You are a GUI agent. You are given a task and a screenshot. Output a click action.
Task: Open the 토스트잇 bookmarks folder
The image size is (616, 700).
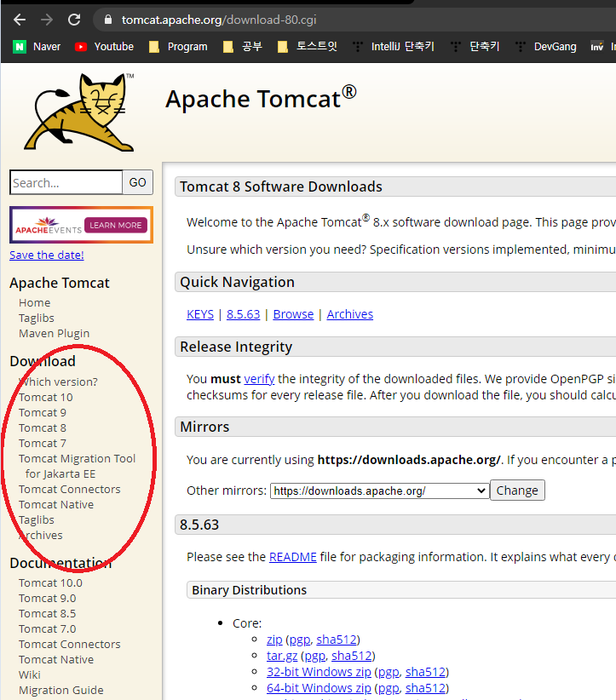click(x=308, y=47)
